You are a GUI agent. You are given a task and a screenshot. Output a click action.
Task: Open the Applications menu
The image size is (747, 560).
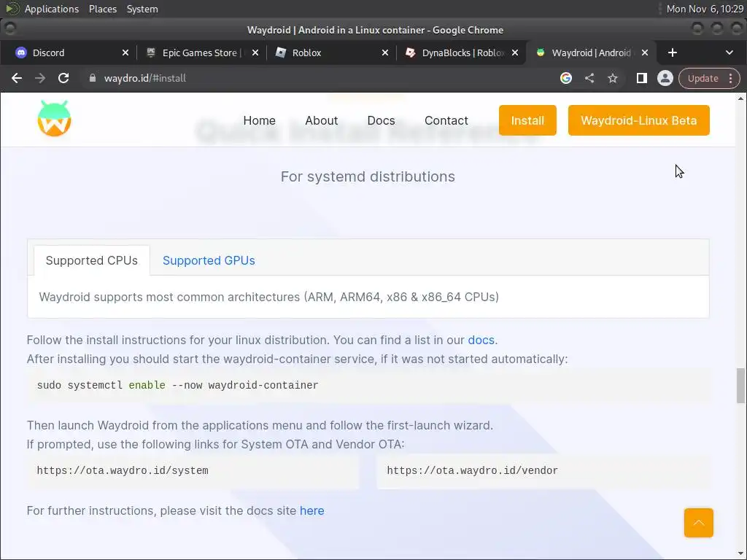[51, 9]
